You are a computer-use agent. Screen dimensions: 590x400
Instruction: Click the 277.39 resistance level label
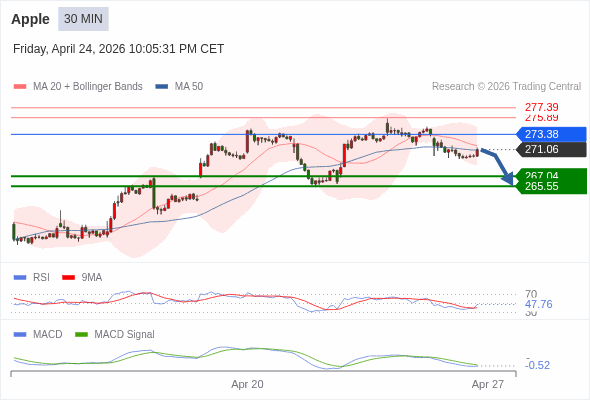[541, 107]
